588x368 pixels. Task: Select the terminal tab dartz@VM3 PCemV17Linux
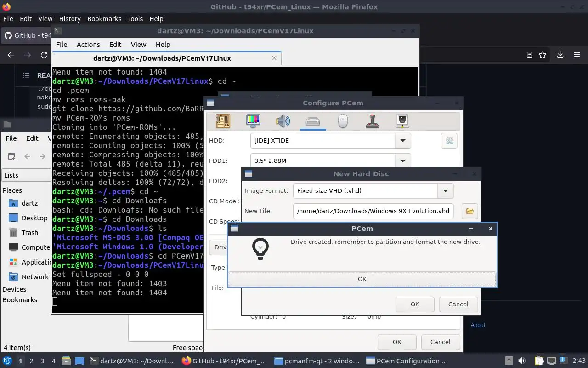(162, 58)
